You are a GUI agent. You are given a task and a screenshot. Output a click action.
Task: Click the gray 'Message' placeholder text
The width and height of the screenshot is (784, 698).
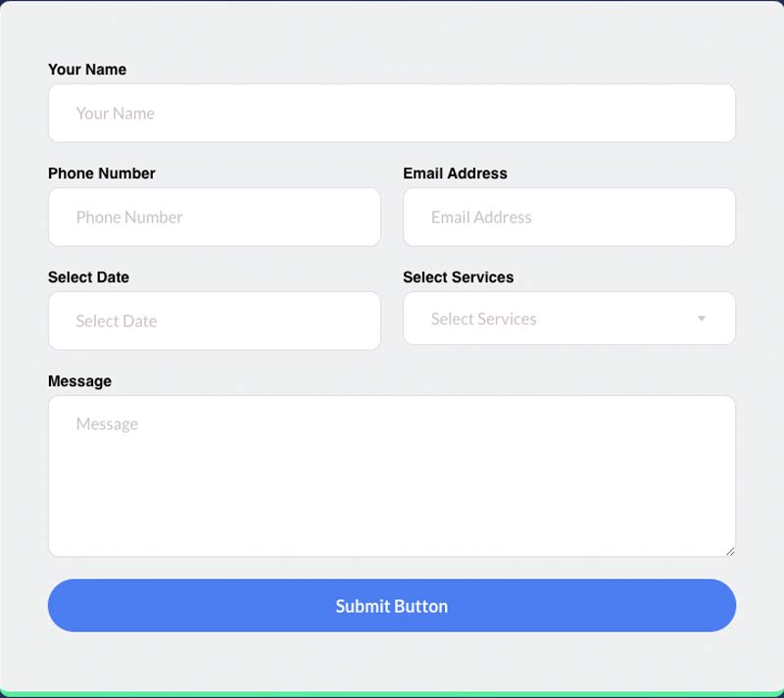107,424
